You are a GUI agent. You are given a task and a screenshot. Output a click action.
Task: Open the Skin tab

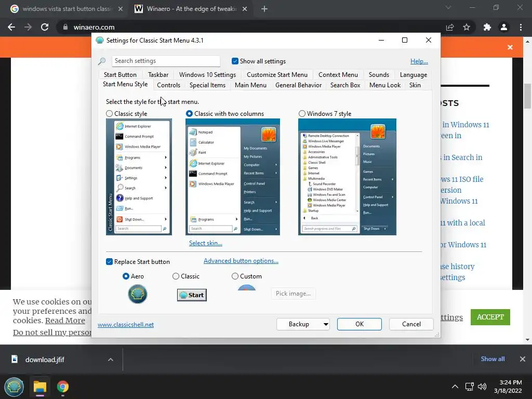point(415,85)
